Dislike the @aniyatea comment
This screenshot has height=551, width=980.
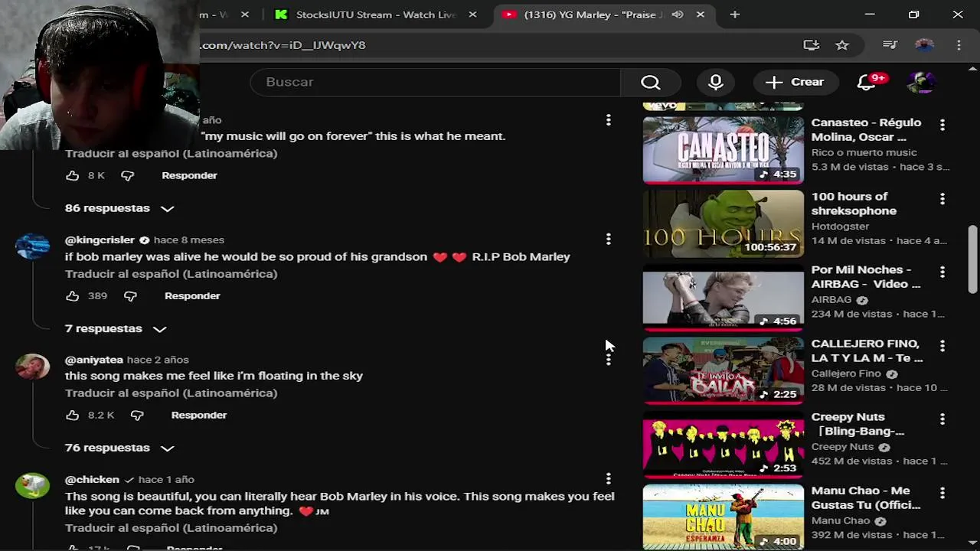(137, 415)
